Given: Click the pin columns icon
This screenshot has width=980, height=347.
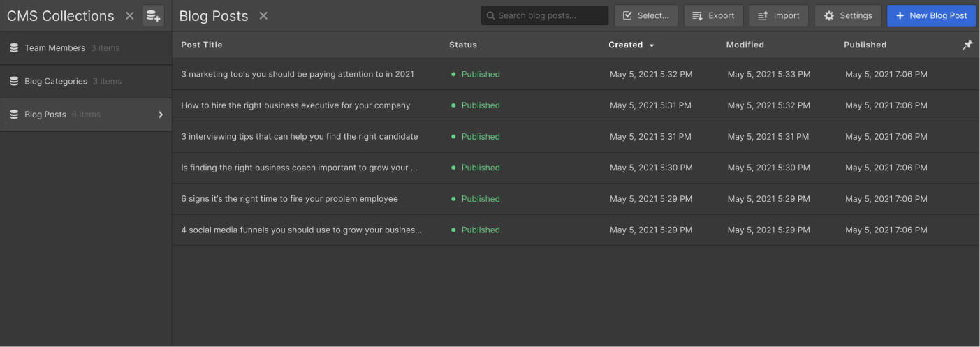Looking at the screenshot, I should (967, 45).
